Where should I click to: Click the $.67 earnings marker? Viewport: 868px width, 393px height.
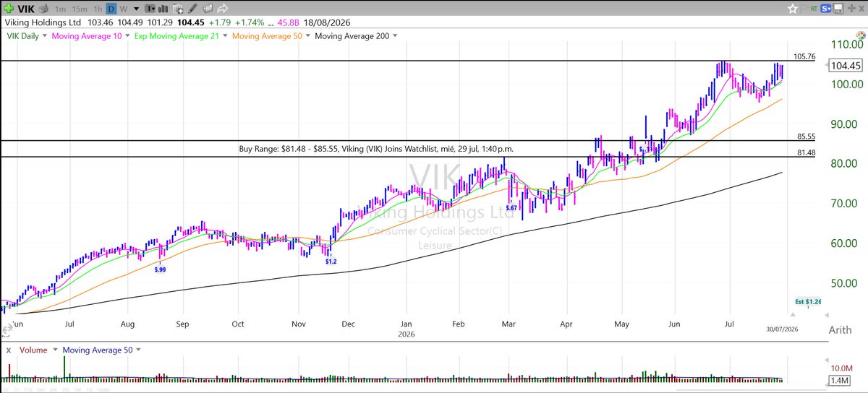tap(511, 208)
